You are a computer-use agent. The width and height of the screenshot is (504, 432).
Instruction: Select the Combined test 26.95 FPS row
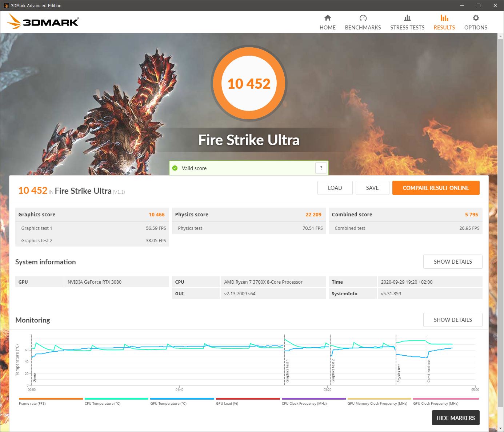pos(405,228)
